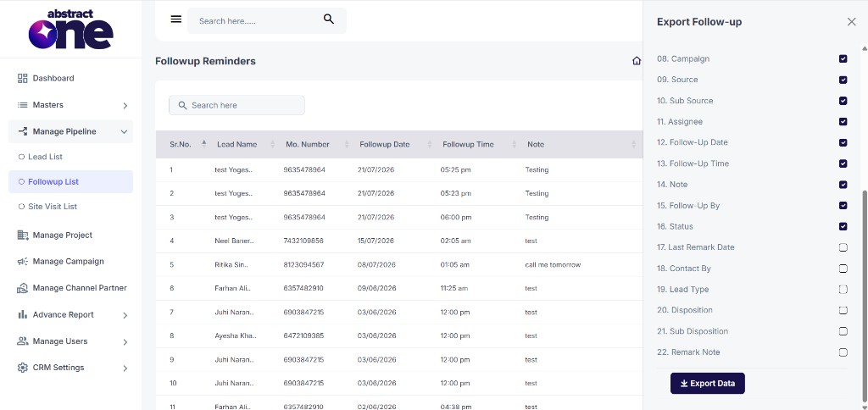Screen dimensions: 868x410
Task: Uncheck the 15. Follow-Up By checkbox
Action: (x=843, y=205)
